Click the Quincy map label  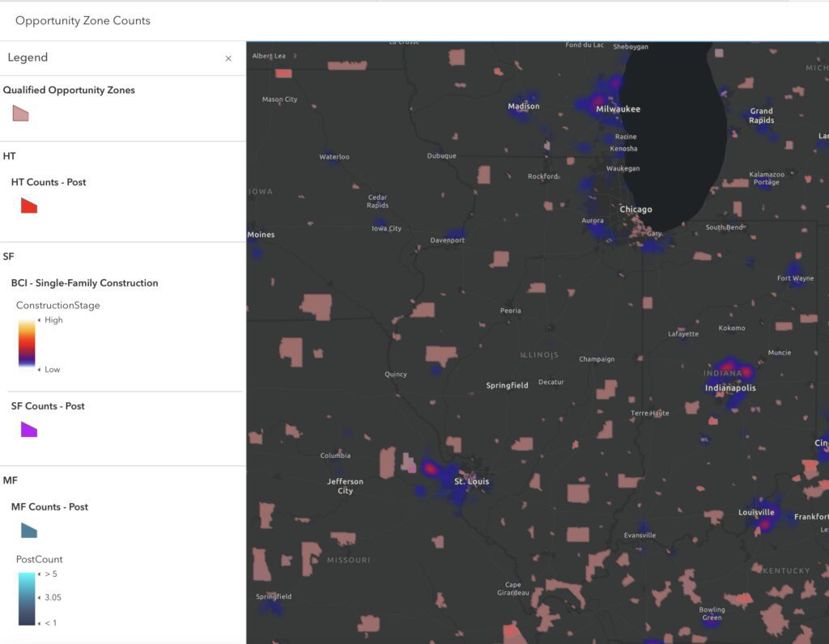[x=395, y=375]
